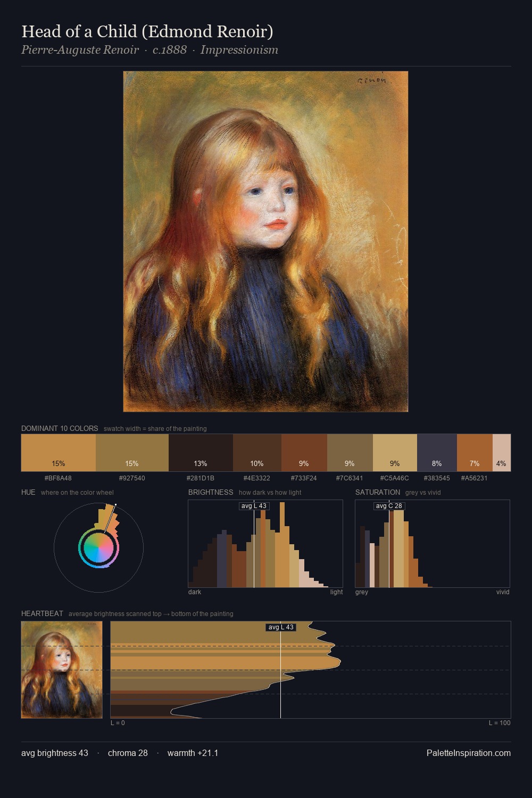Click the L = 100 heartbeat axis label
Screen dimensions: 532x798
[x=500, y=723]
